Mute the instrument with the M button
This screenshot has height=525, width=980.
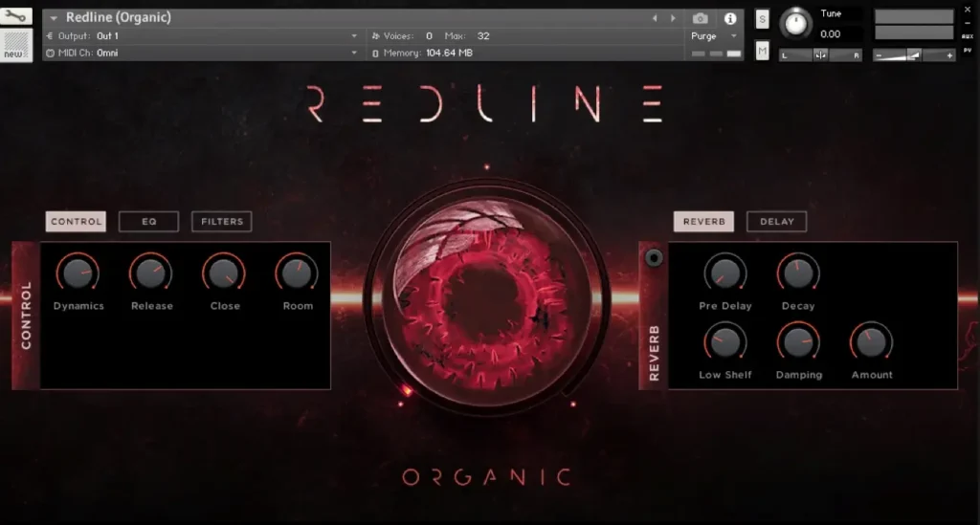tap(762, 51)
